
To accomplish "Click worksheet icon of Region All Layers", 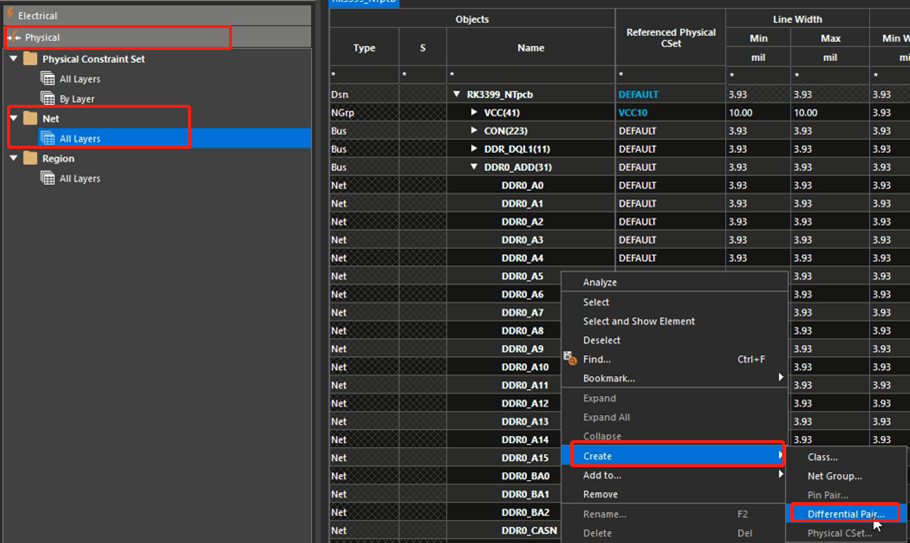I will click(x=48, y=178).
